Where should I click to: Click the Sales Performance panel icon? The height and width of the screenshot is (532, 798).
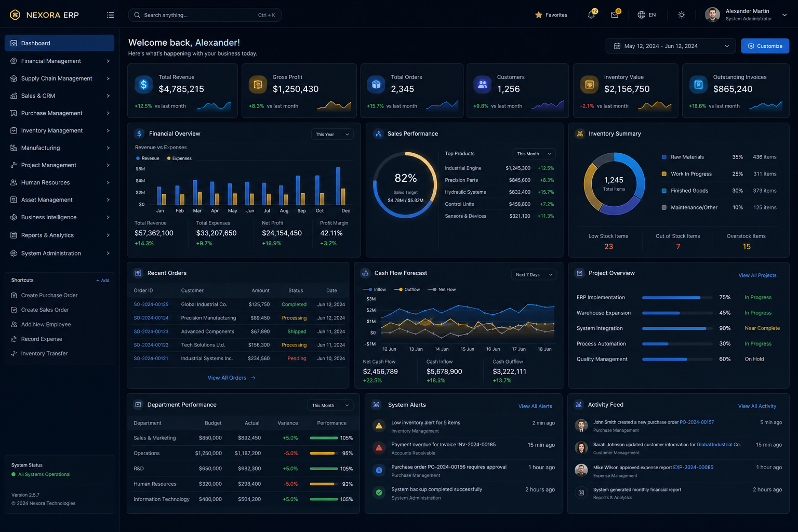click(x=378, y=134)
